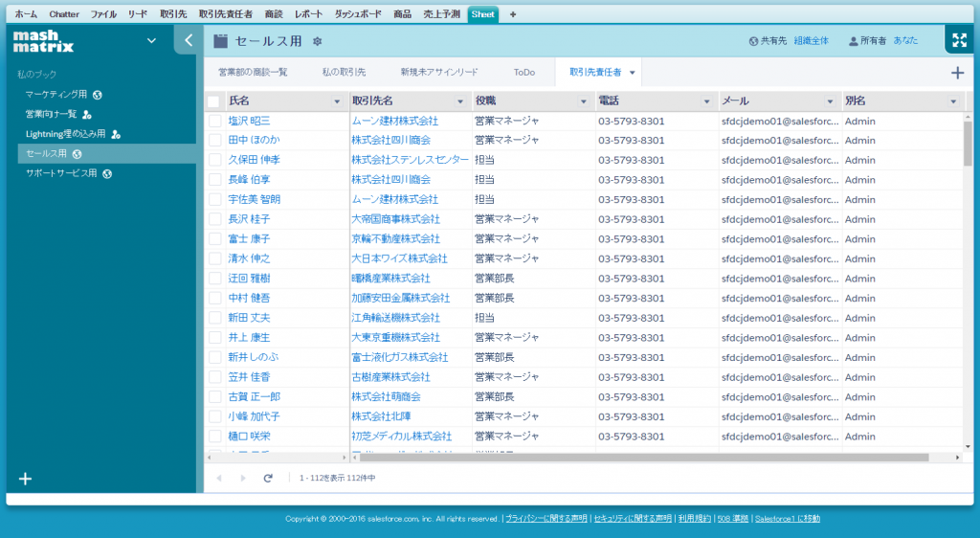Click the globe icon next to マーケティング用
This screenshot has height=538, width=980.
pyautogui.click(x=98, y=95)
